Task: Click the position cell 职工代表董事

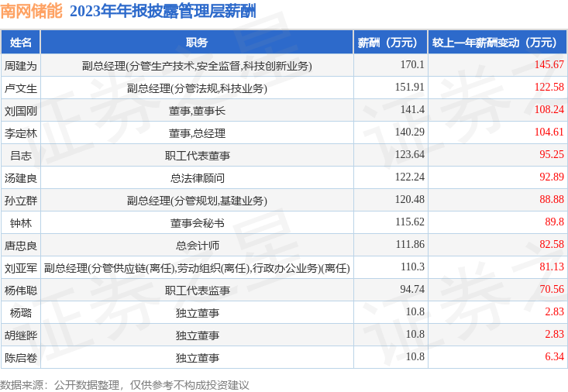Action: [197, 156]
